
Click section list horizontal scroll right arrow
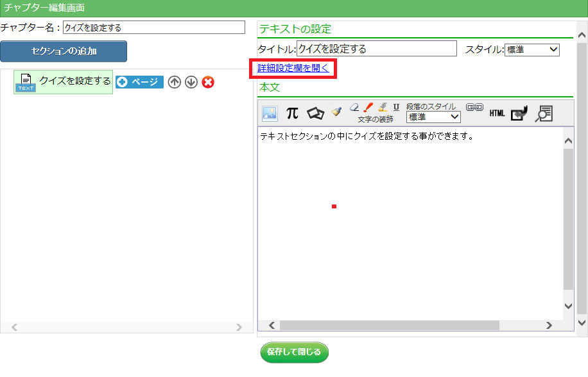[x=239, y=327]
